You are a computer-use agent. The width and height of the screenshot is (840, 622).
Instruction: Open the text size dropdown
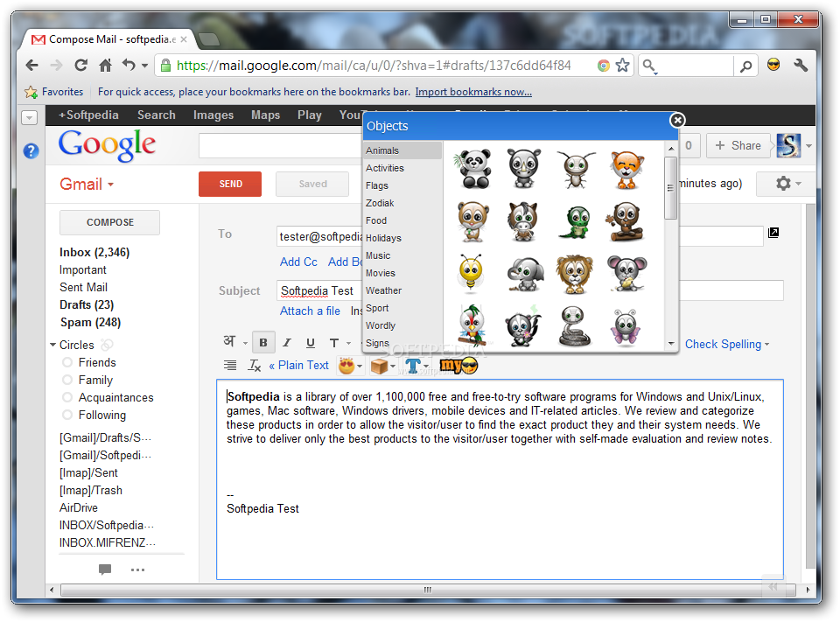(x=339, y=343)
